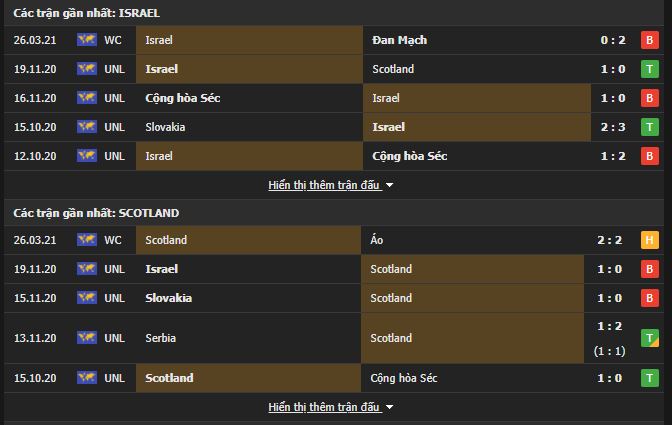Open the Cộng hòa Séc vs Israel match row on 16.11.20
This screenshot has width=672, height=425.
(334, 98)
